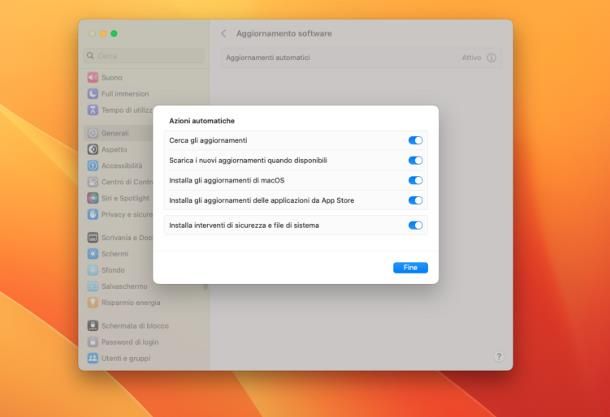Select the Generali gear icon
This screenshot has height=417, width=610.
(93, 133)
